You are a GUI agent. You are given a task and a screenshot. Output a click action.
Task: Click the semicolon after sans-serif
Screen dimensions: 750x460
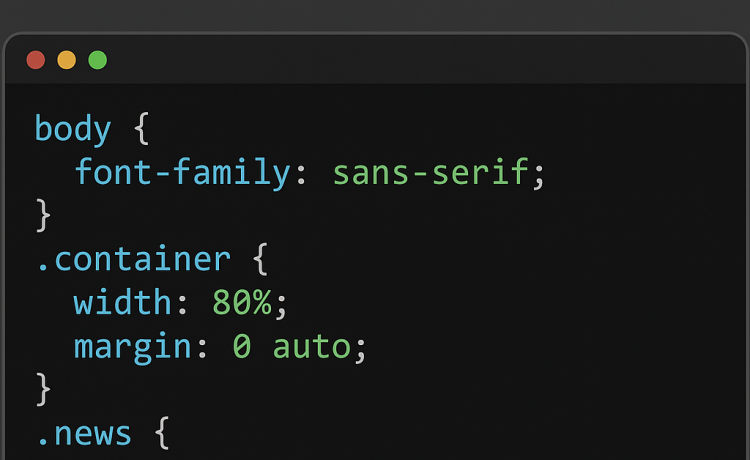click(x=539, y=176)
